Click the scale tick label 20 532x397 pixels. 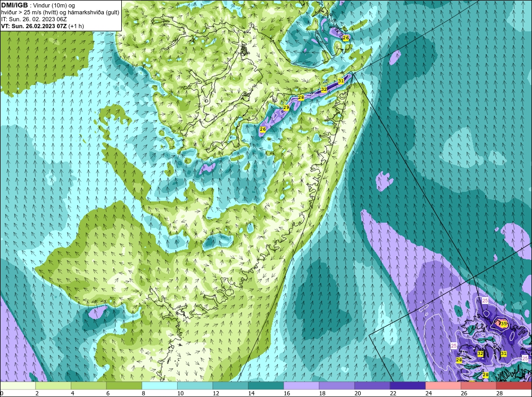[358, 393]
